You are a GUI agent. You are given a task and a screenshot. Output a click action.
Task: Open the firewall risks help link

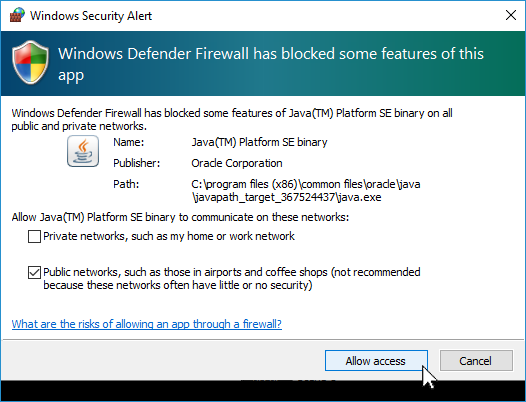click(x=147, y=324)
